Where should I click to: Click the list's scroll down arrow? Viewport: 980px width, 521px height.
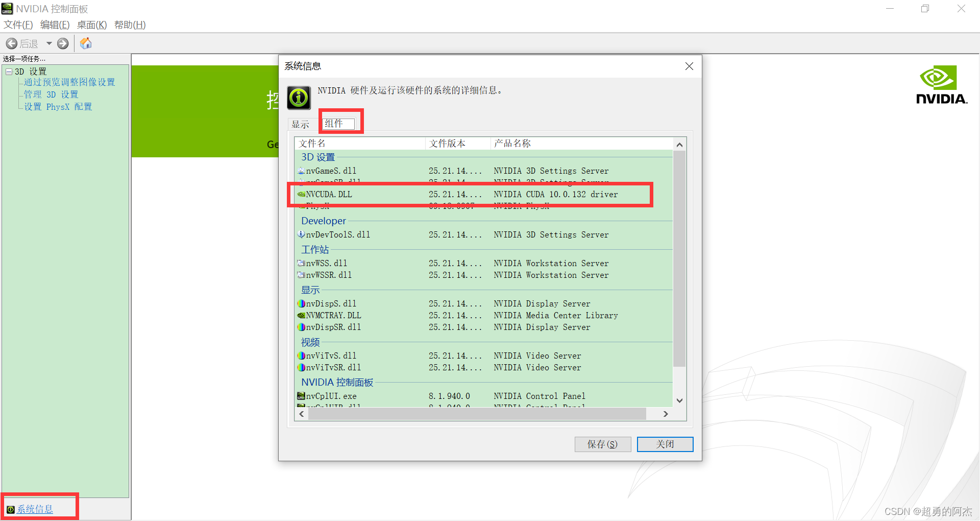(679, 401)
